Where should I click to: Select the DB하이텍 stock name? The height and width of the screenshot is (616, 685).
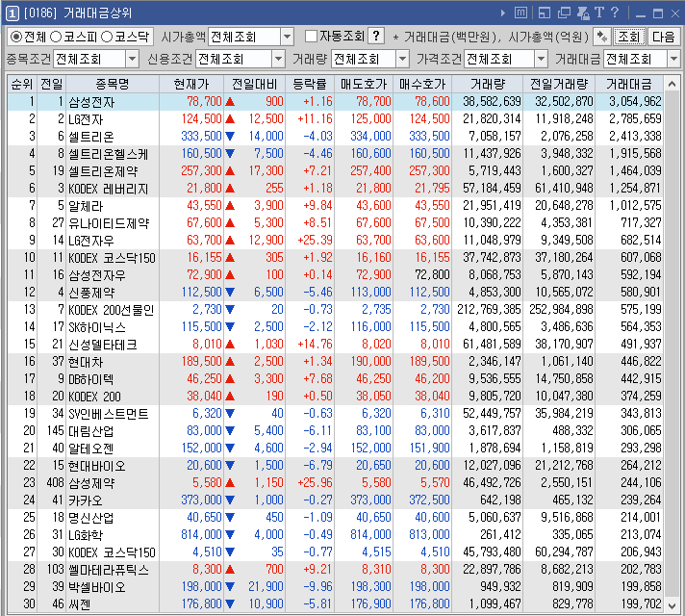[90, 379]
